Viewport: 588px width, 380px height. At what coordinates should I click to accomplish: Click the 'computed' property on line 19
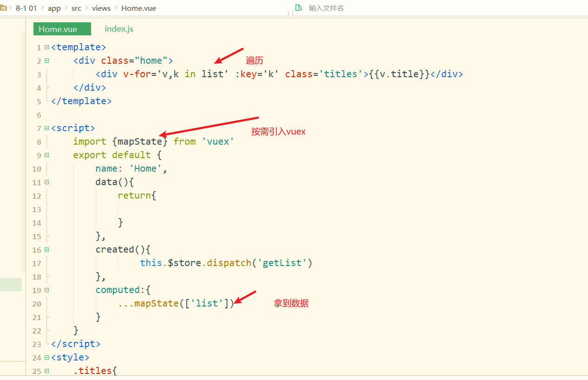tap(118, 290)
